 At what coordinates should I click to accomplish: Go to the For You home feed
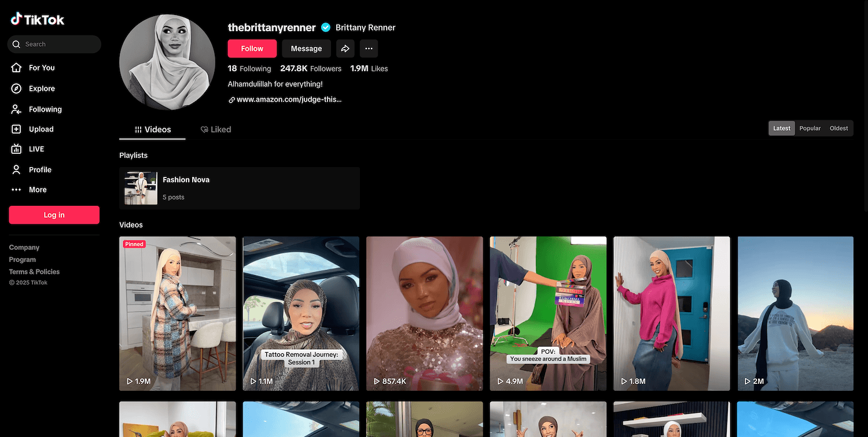click(42, 68)
